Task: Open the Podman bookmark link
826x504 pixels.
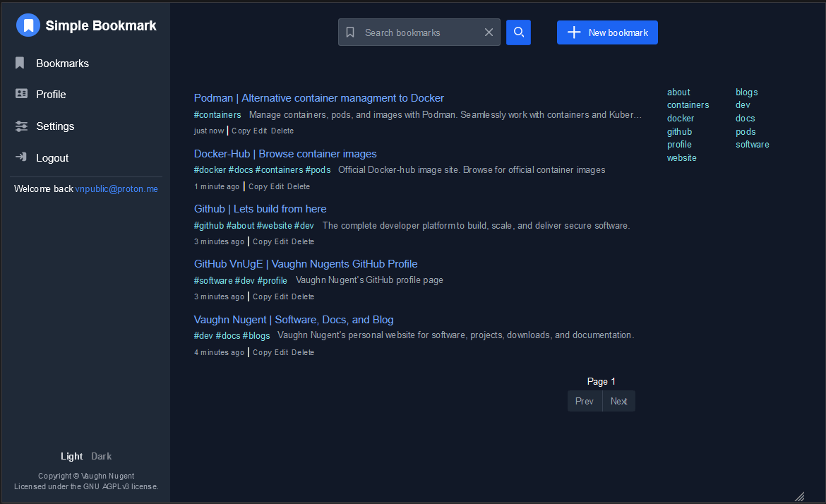Action: 318,98
